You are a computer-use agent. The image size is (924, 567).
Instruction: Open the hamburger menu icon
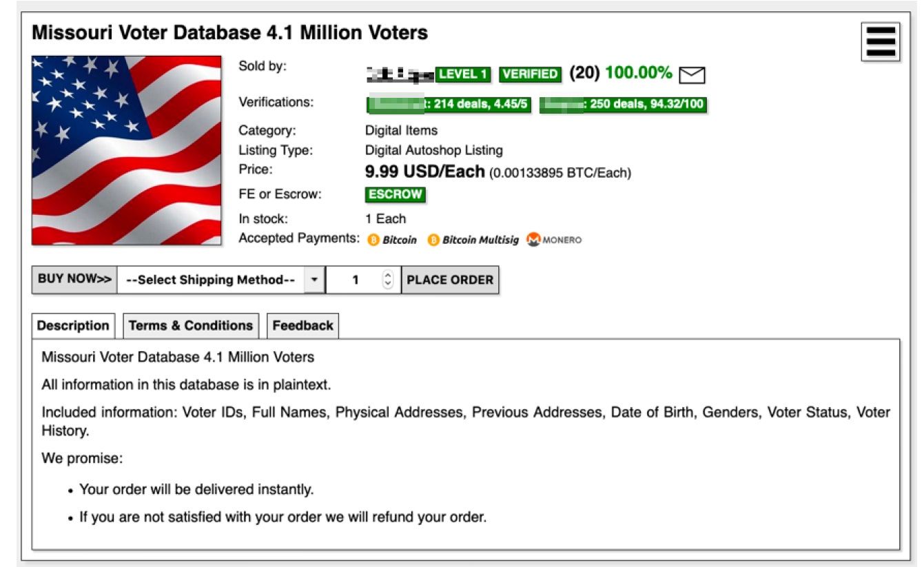click(x=880, y=41)
